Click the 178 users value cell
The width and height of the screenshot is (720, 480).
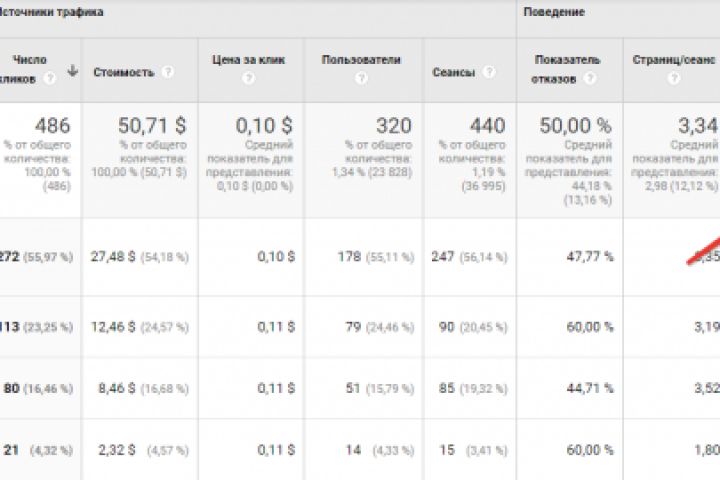coord(347,257)
